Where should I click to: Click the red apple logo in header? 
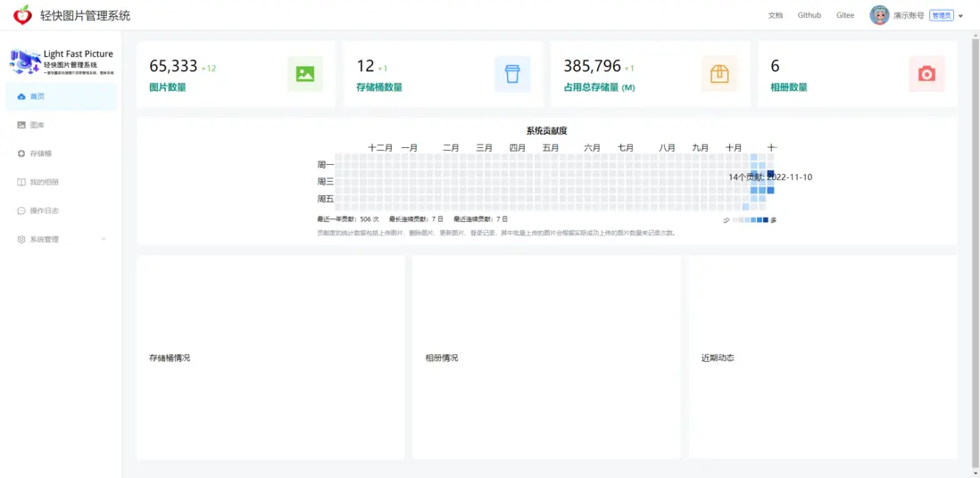tap(22, 15)
